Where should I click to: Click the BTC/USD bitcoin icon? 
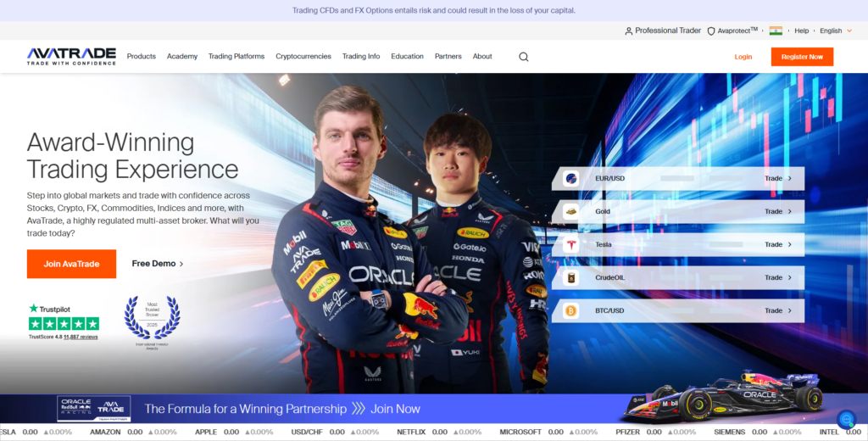coord(571,311)
